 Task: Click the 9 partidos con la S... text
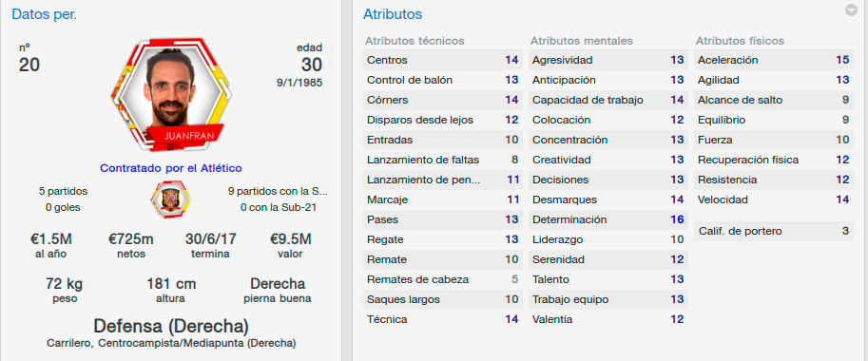pos(278,191)
